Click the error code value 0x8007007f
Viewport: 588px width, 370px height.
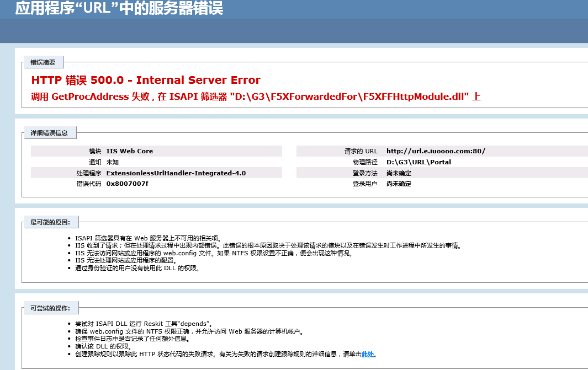(x=127, y=184)
